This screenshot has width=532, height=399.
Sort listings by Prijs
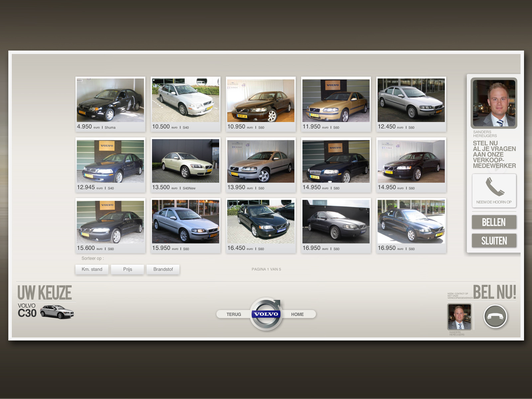[127, 269]
